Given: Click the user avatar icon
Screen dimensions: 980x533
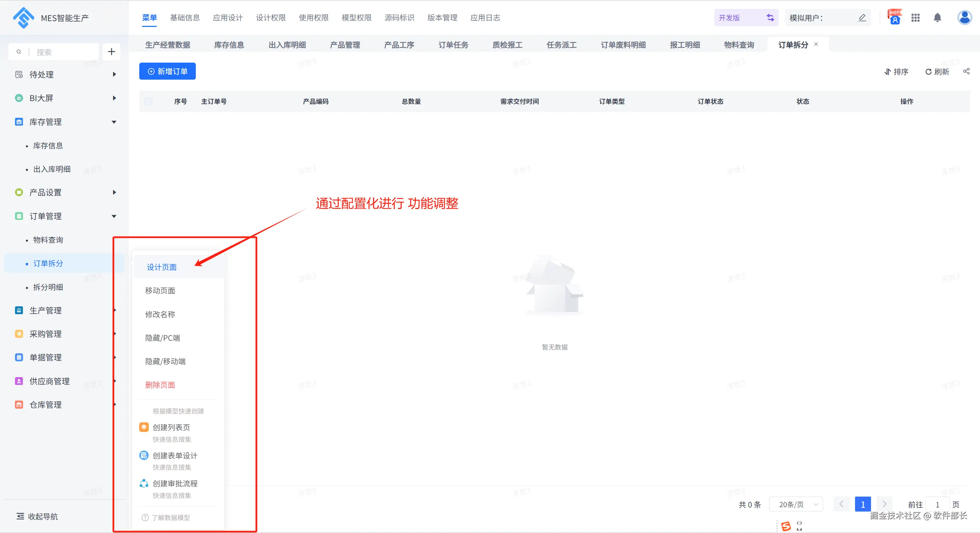Looking at the screenshot, I should [964, 18].
